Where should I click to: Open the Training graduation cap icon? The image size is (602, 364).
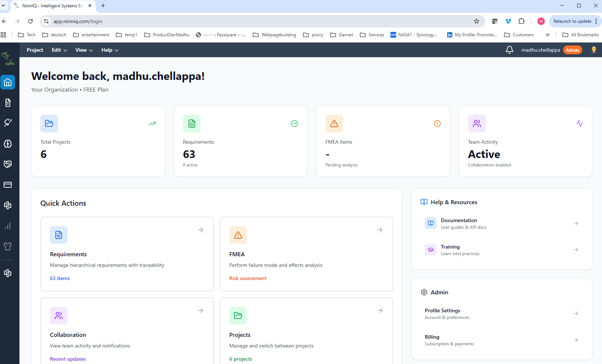pyautogui.click(x=430, y=250)
